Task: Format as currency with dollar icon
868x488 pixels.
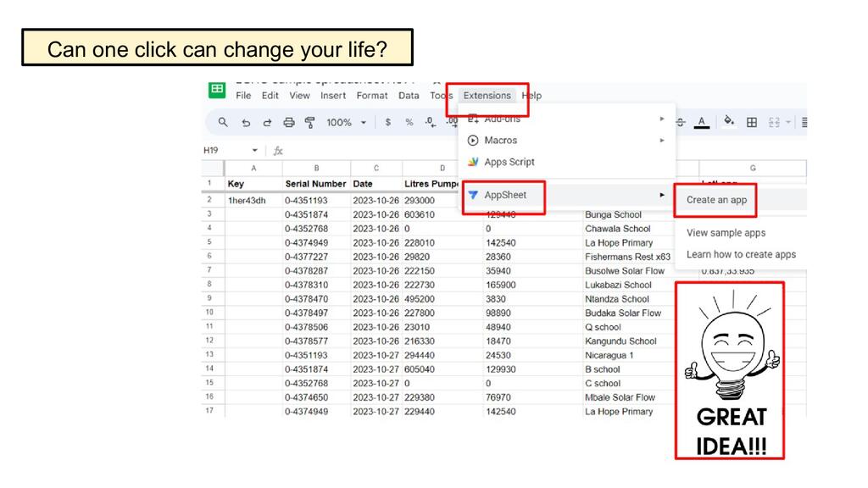Action: tap(387, 122)
